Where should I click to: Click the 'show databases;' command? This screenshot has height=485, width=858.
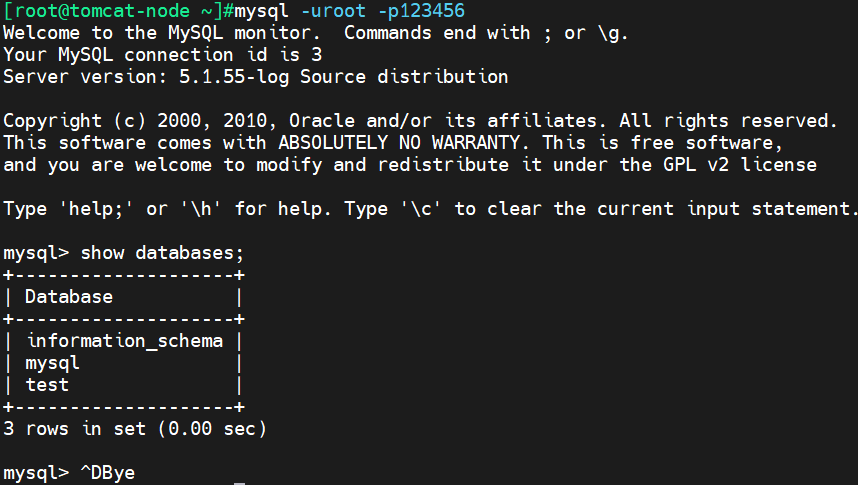162,253
